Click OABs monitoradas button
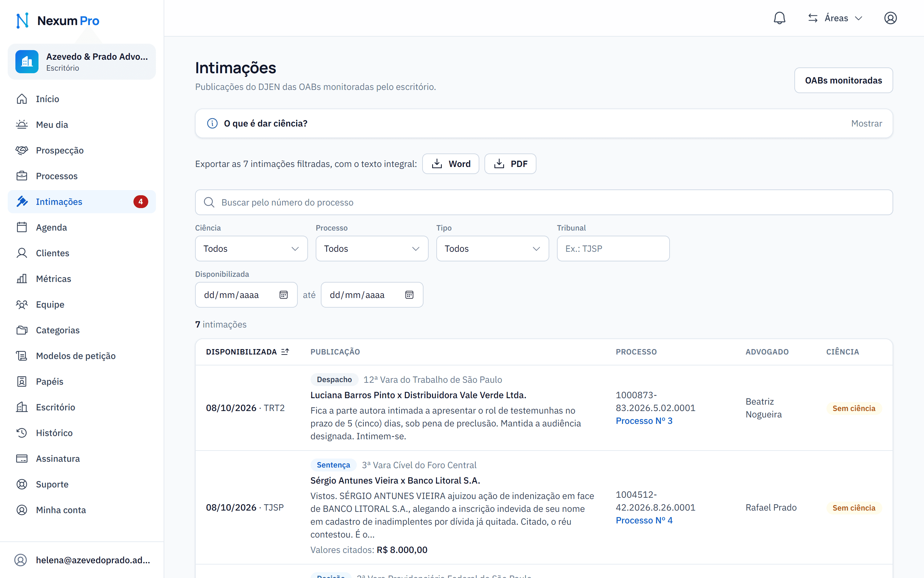 click(843, 80)
